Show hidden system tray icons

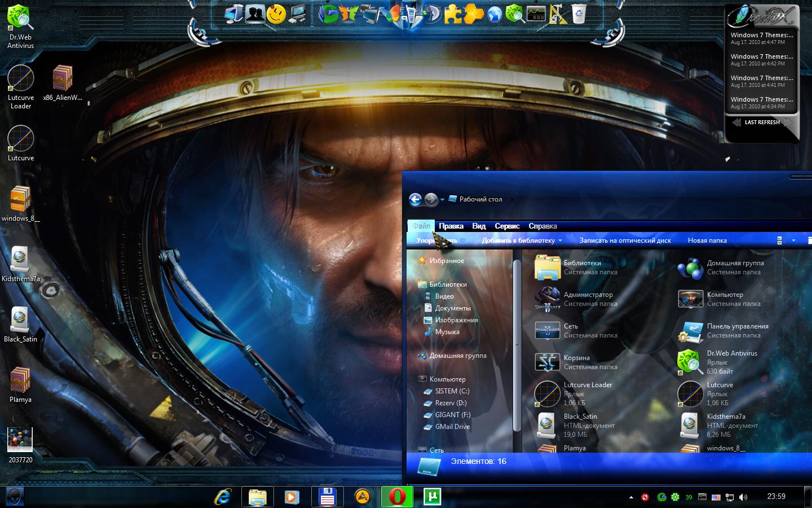(631, 497)
